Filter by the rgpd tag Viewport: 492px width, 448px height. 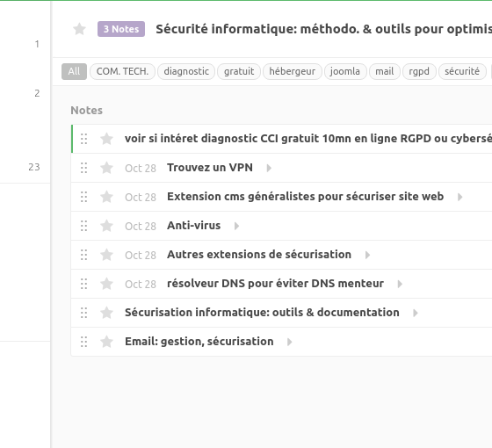pyautogui.click(x=419, y=71)
